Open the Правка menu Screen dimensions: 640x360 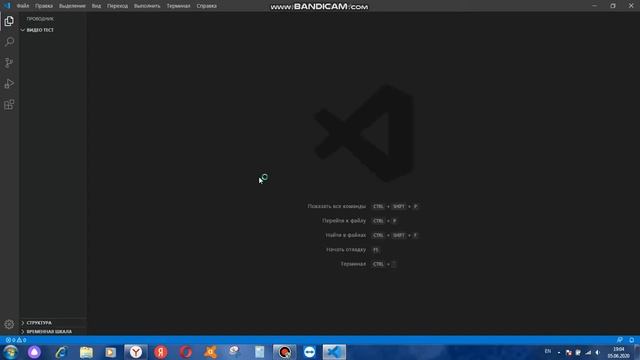coord(44,6)
